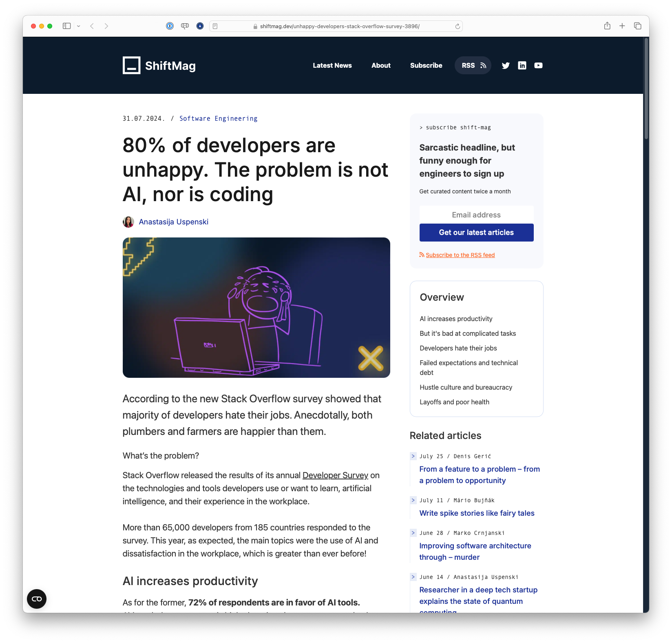Open the sidebar options dropdown chevron
The height and width of the screenshot is (643, 672).
coord(79,26)
